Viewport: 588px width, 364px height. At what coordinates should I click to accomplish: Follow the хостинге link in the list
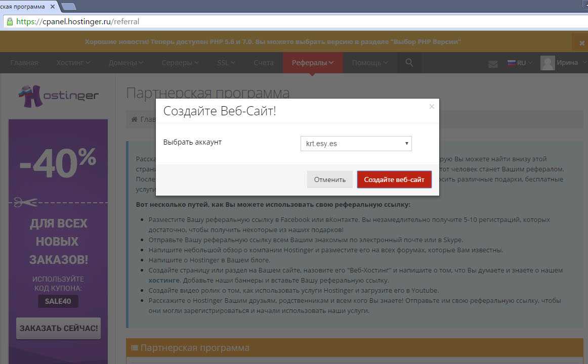coord(163,280)
